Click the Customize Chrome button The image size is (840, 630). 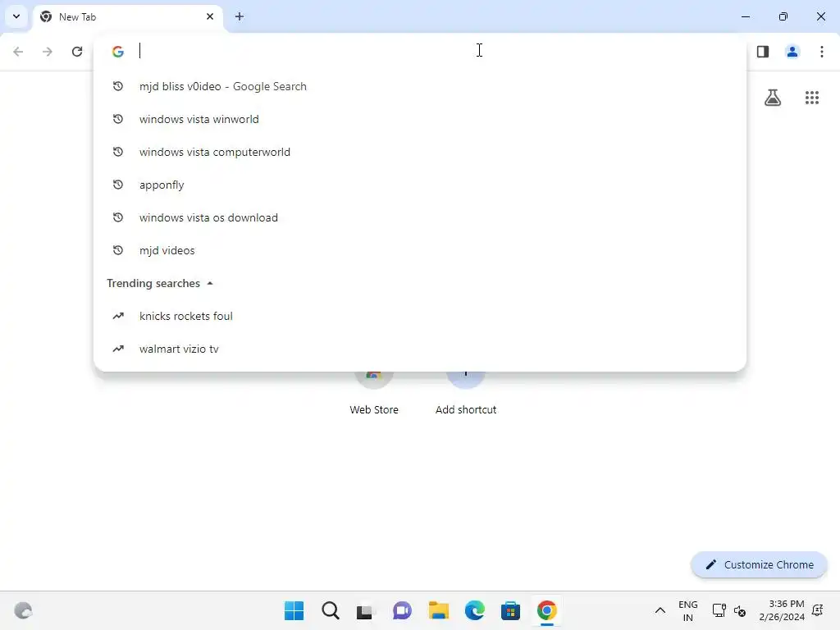coord(759,564)
